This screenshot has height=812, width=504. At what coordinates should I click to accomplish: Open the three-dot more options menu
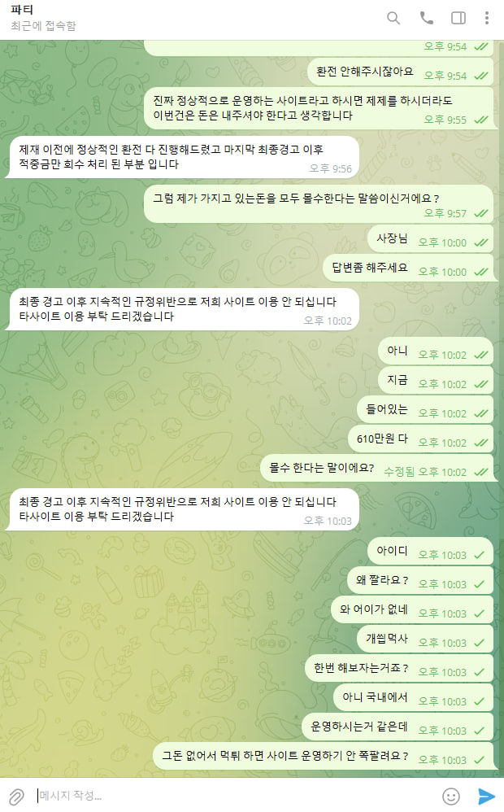tap(486, 18)
